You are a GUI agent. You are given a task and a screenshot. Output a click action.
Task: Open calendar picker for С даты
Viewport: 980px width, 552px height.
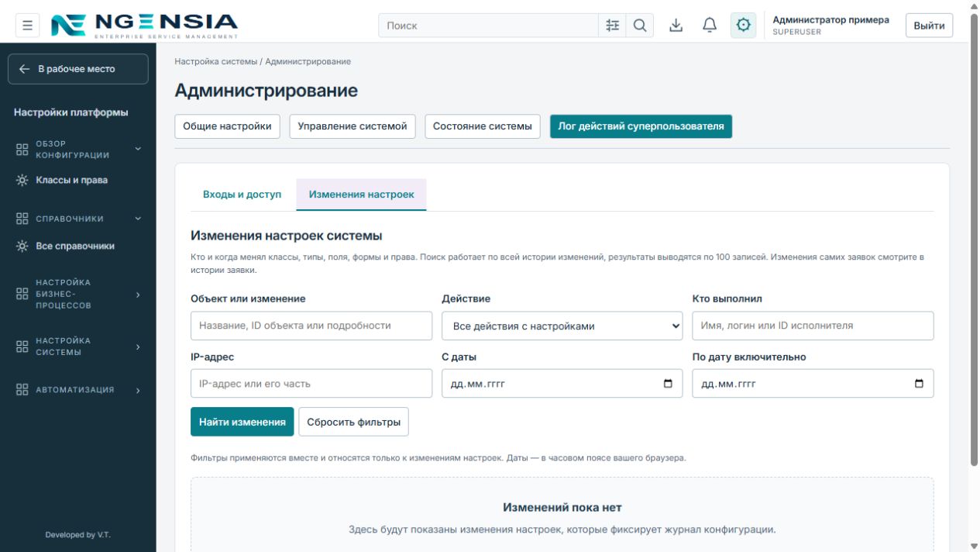point(668,384)
